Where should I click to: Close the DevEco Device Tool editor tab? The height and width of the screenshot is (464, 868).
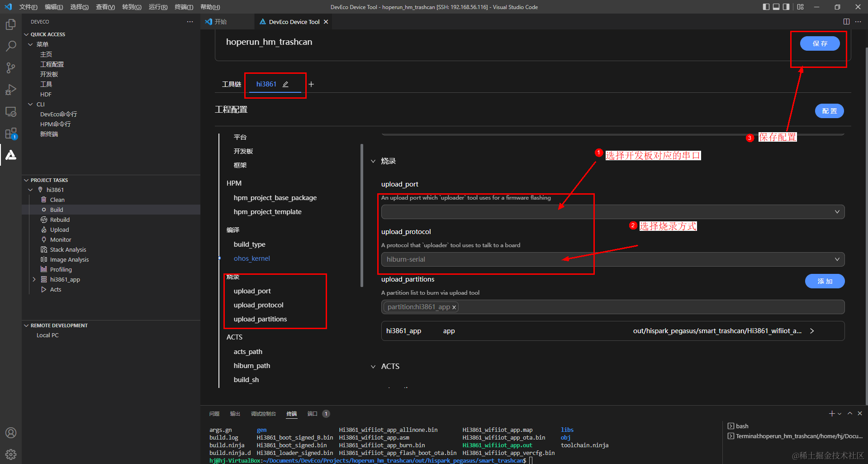coord(326,22)
